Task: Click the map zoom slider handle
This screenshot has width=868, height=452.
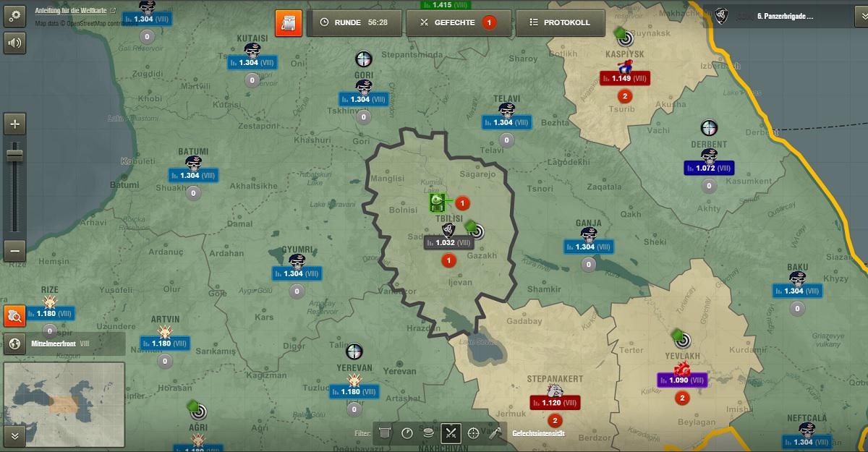Action: 15,154
